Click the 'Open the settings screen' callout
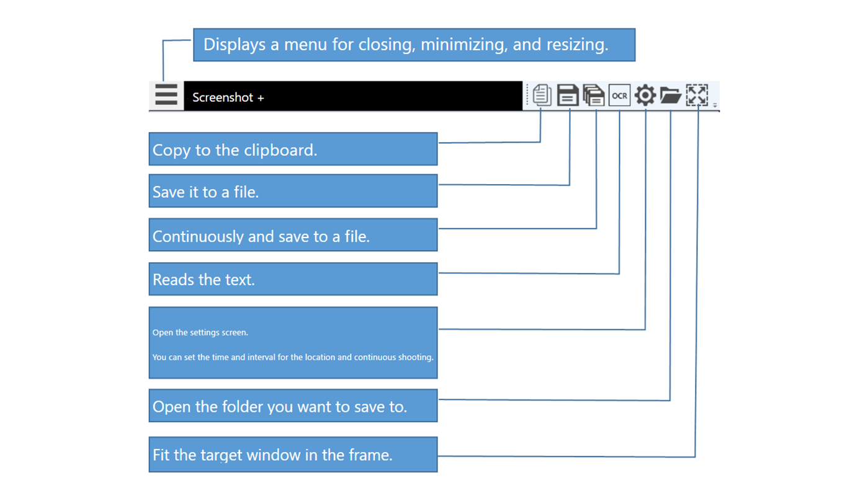 pyautogui.click(x=293, y=342)
